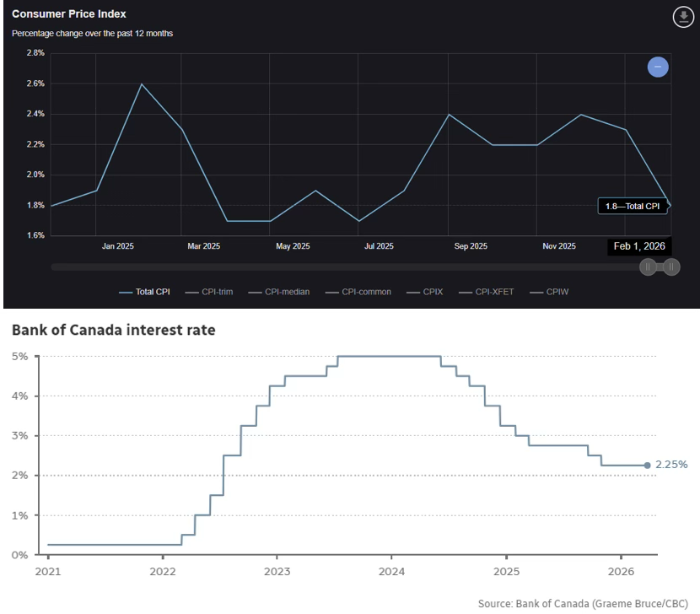Show the CPI-trim series in legend

pyautogui.click(x=210, y=292)
